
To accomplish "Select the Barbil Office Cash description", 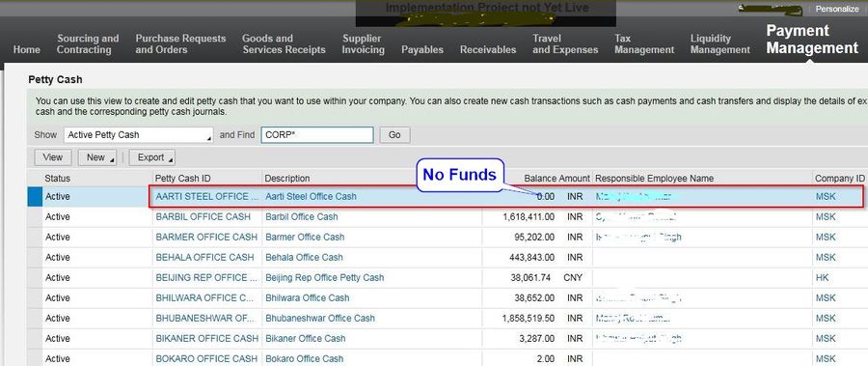I will click(x=301, y=217).
